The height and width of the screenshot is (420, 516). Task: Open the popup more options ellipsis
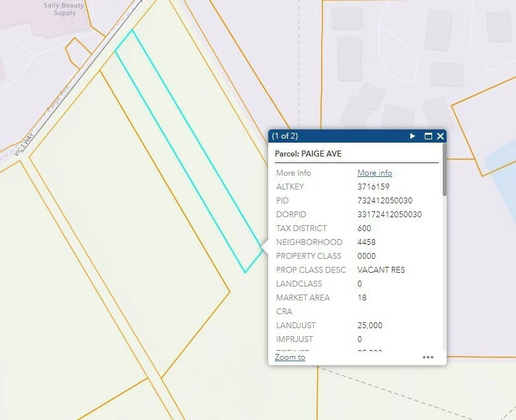click(x=428, y=357)
